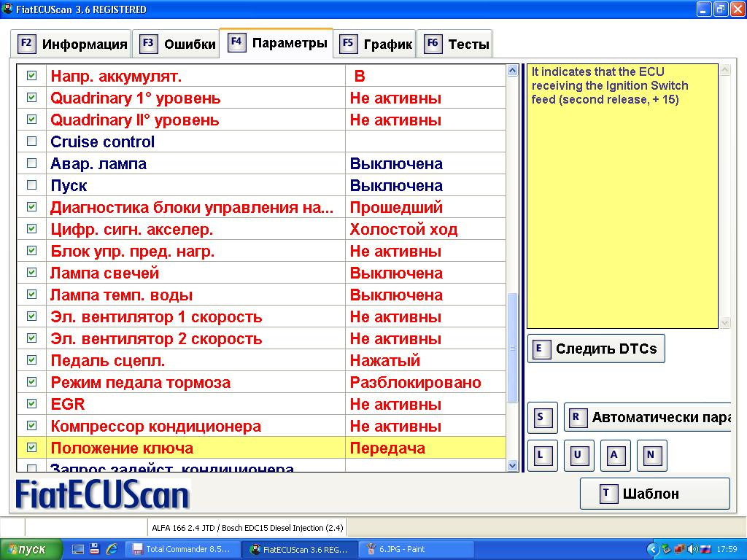Click parameter list scrollbar down arrow
The width and height of the screenshot is (747, 560).
513,465
